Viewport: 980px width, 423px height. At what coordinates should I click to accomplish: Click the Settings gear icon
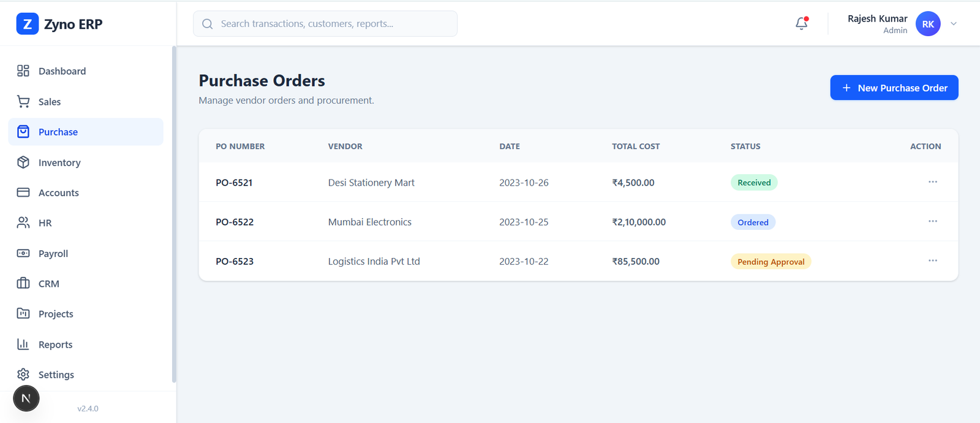23,375
